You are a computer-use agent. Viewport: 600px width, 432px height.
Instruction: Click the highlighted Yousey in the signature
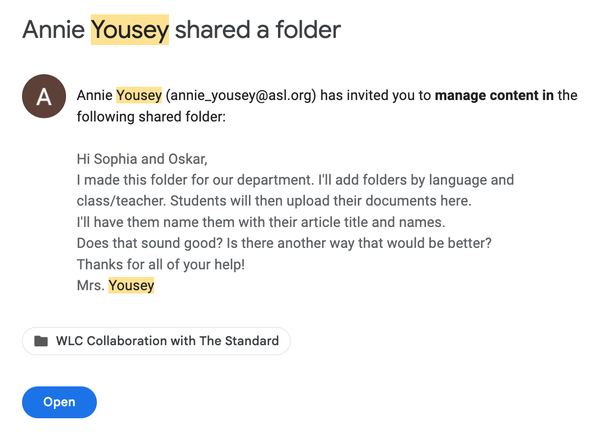pyautogui.click(x=131, y=287)
